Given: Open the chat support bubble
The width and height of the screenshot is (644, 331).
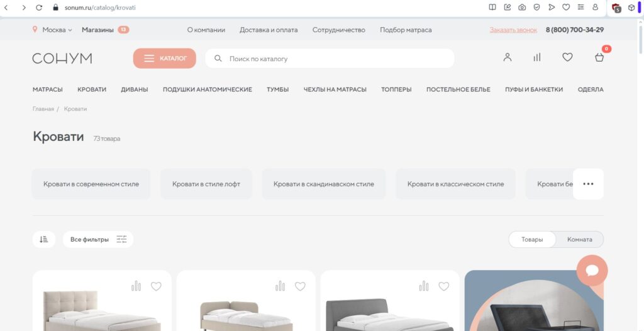Looking at the screenshot, I should coord(592,271).
